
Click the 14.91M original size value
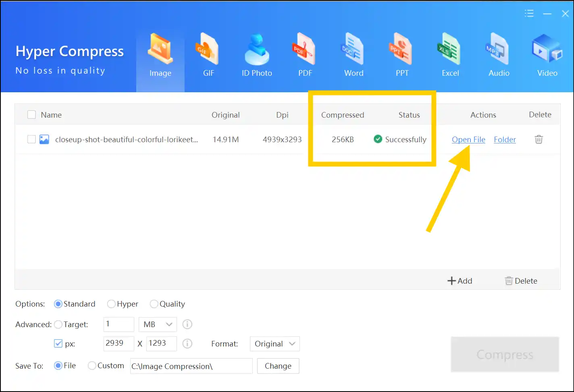pyautogui.click(x=226, y=139)
